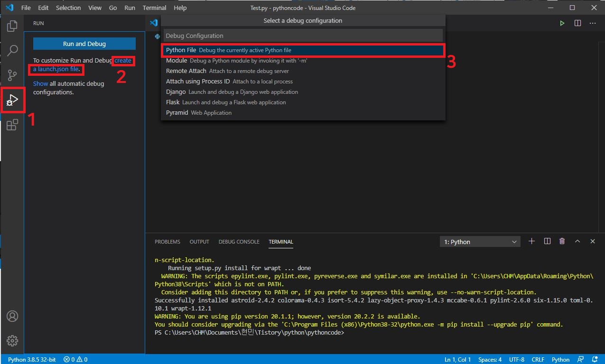The image size is (605, 364).
Task: Click the feedback icon in status bar
Action: [580, 359]
